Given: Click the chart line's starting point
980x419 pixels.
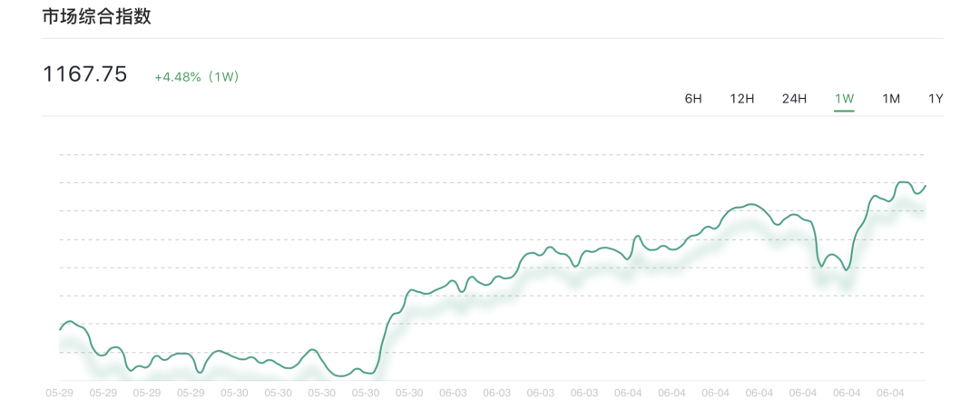Looking at the screenshot, I should (60, 329).
